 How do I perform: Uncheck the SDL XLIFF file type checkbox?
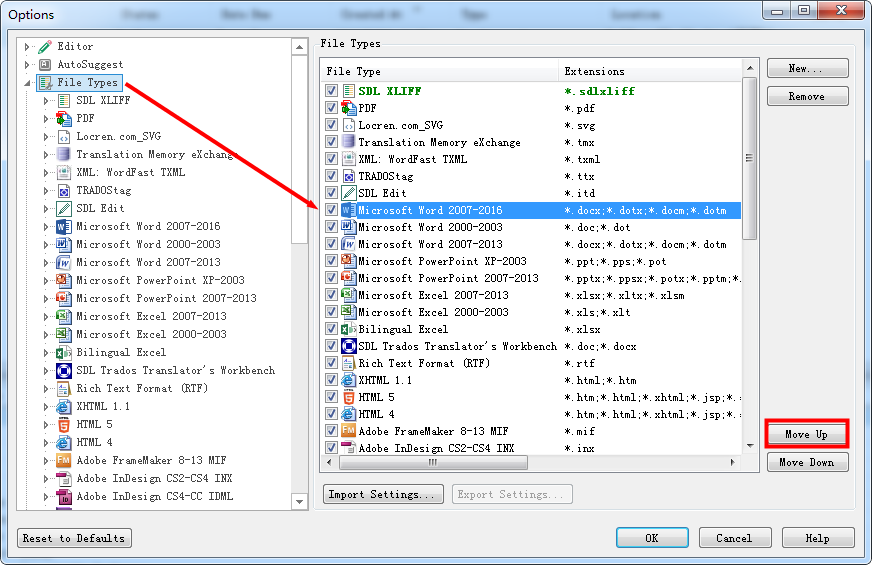click(x=332, y=91)
